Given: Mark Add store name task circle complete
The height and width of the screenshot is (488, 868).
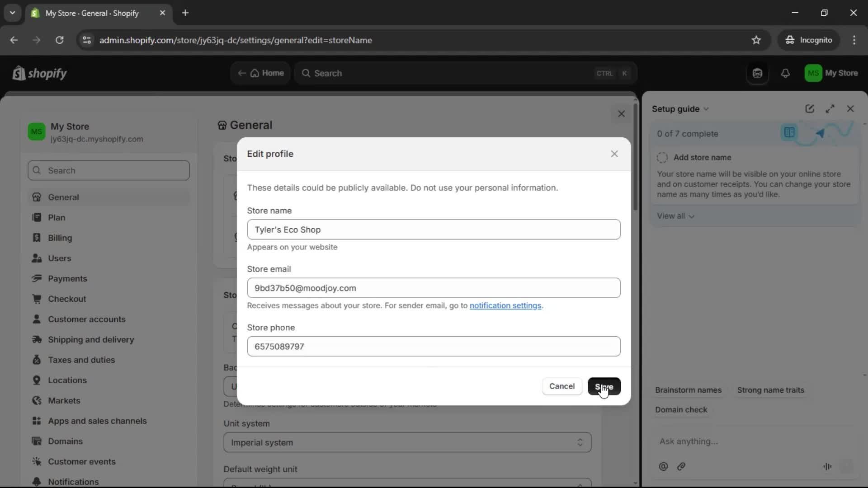Looking at the screenshot, I should pyautogui.click(x=661, y=157).
